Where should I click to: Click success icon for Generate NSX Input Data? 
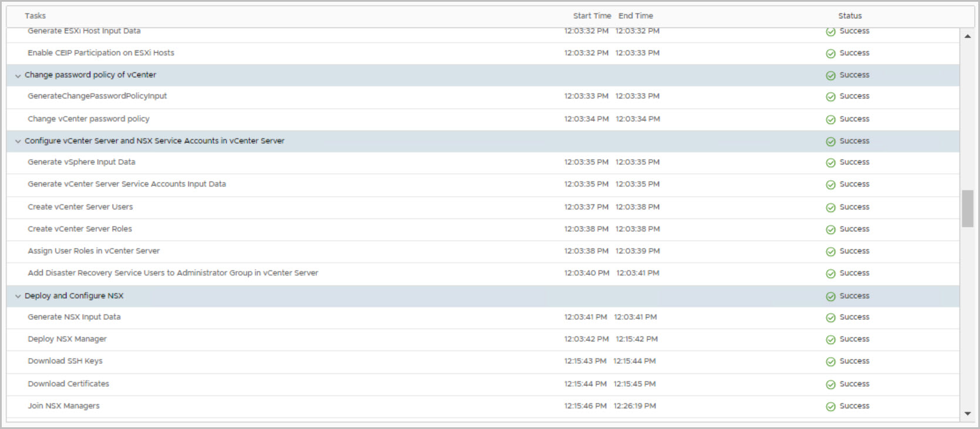click(830, 318)
